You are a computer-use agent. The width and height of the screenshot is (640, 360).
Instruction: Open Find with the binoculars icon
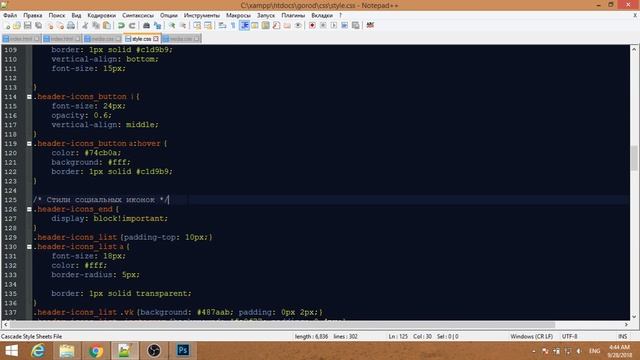146,25
